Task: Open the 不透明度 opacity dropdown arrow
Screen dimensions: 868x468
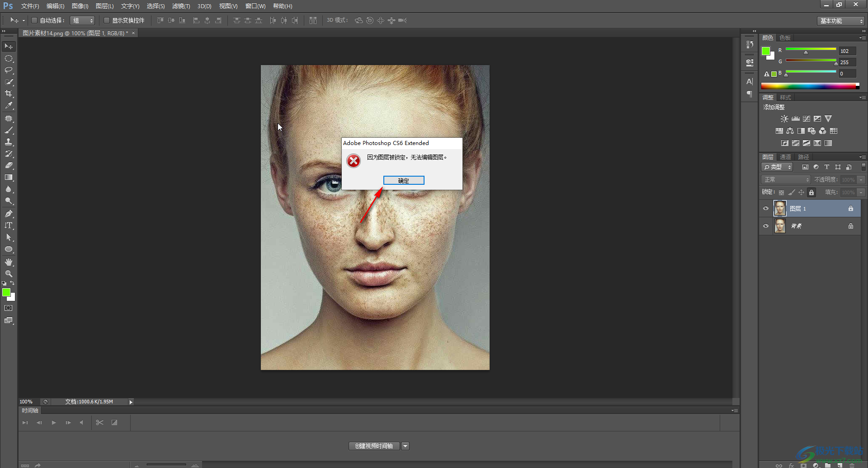Action: tap(861, 180)
